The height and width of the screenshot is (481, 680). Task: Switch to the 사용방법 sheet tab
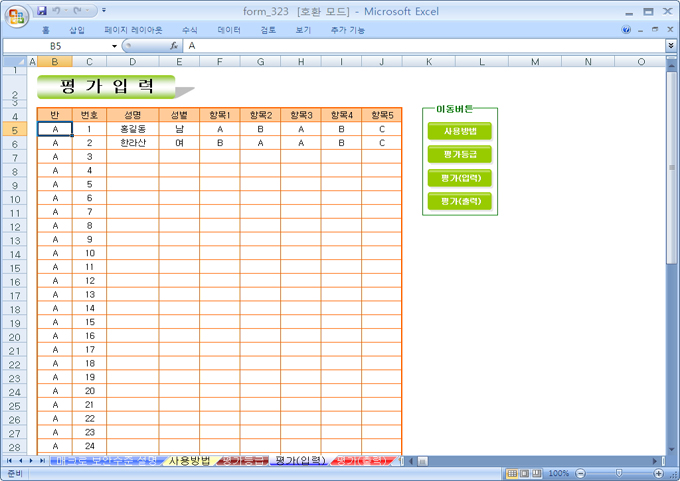point(189,461)
